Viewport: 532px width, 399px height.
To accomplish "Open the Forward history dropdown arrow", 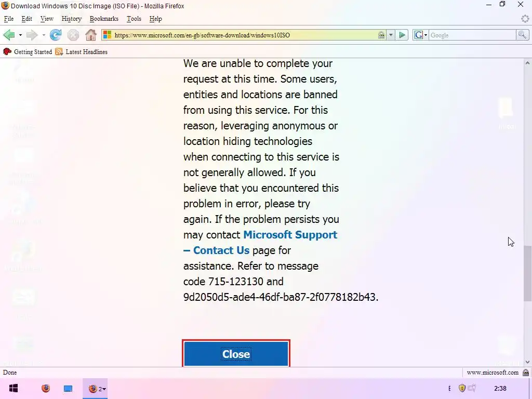I will (x=44, y=35).
